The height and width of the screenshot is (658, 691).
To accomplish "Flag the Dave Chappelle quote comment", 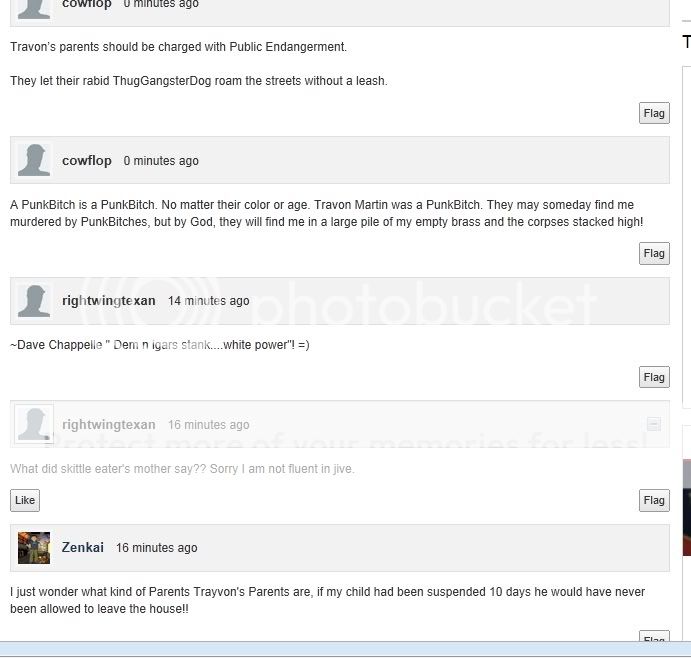I will (654, 377).
